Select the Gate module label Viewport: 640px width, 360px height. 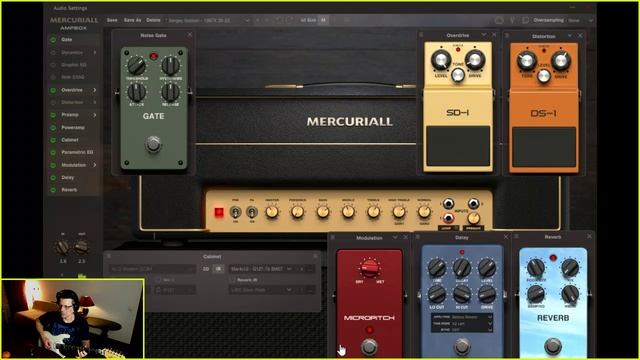[67, 40]
